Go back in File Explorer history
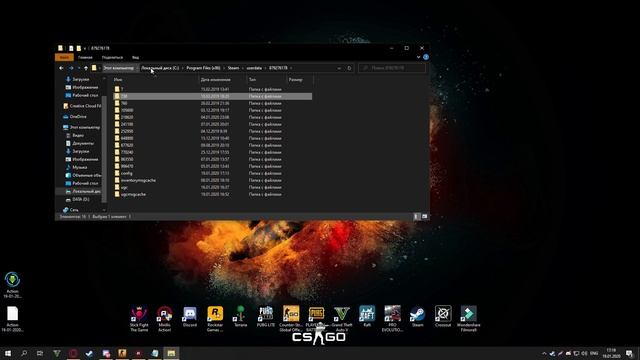This screenshot has height=360, width=640. [61, 68]
